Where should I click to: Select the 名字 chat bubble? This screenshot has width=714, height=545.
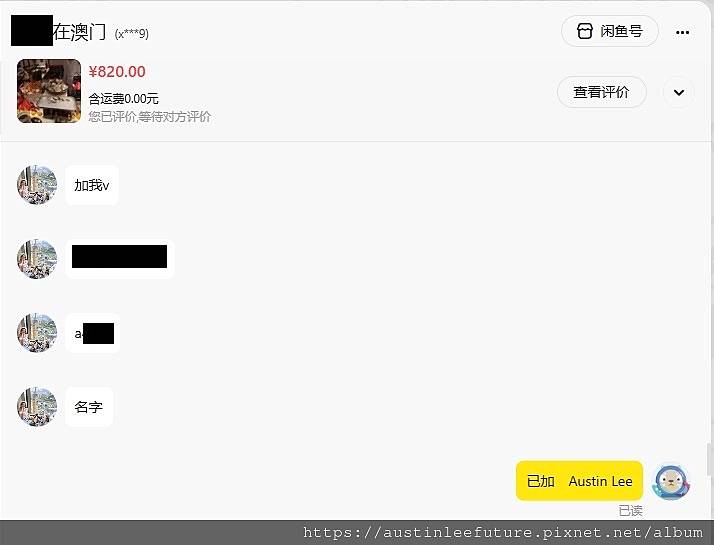pos(89,407)
